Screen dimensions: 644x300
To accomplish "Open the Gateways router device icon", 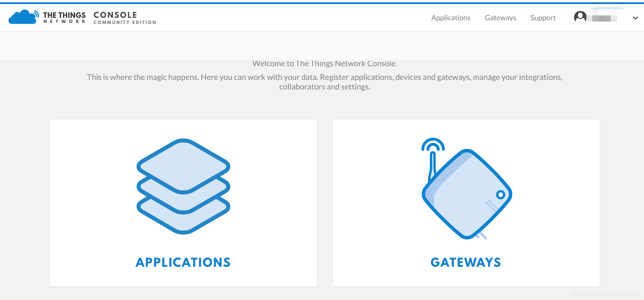I will point(466,188).
